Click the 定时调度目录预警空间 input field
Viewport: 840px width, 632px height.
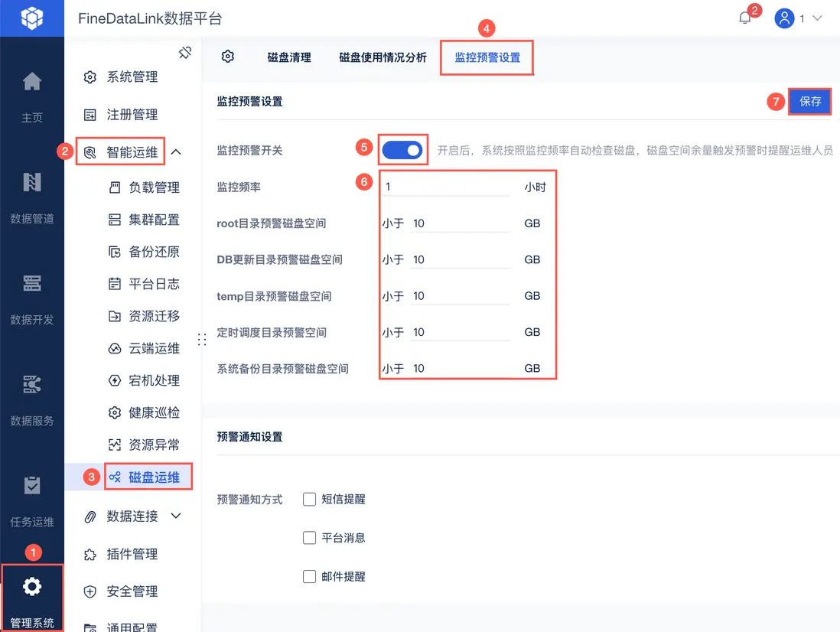coord(460,333)
